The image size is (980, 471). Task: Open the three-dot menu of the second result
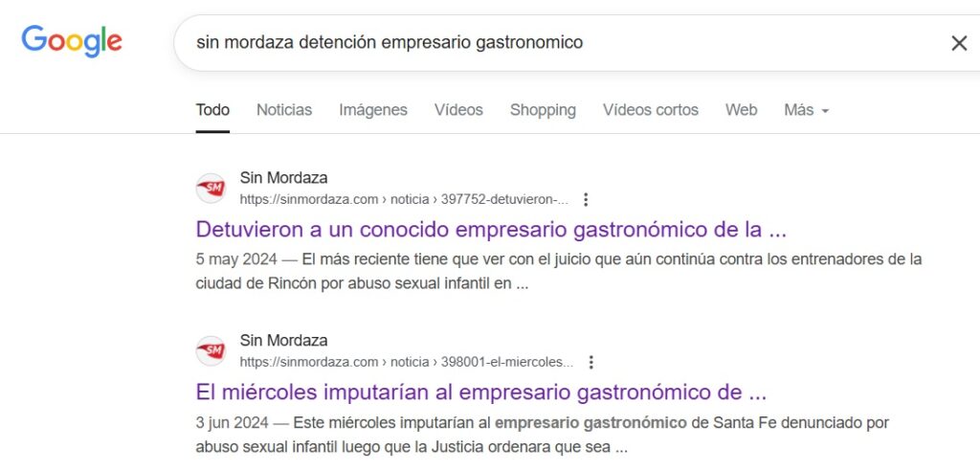pyautogui.click(x=590, y=362)
